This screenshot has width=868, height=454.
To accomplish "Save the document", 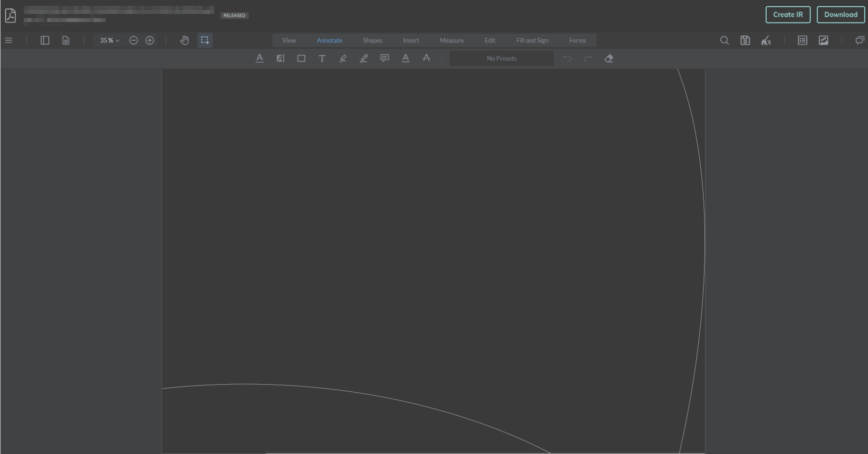I will click(745, 40).
